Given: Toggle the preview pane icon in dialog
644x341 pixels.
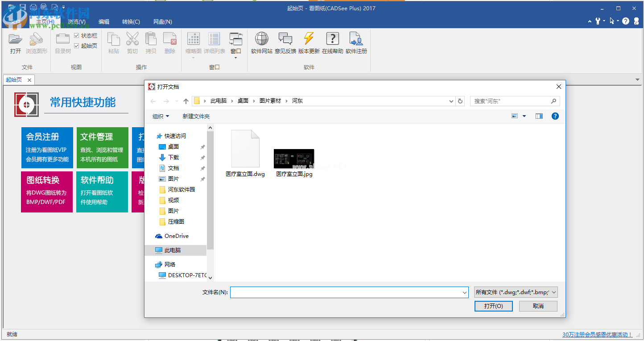Looking at the screenshot, I should pos(539,116).
